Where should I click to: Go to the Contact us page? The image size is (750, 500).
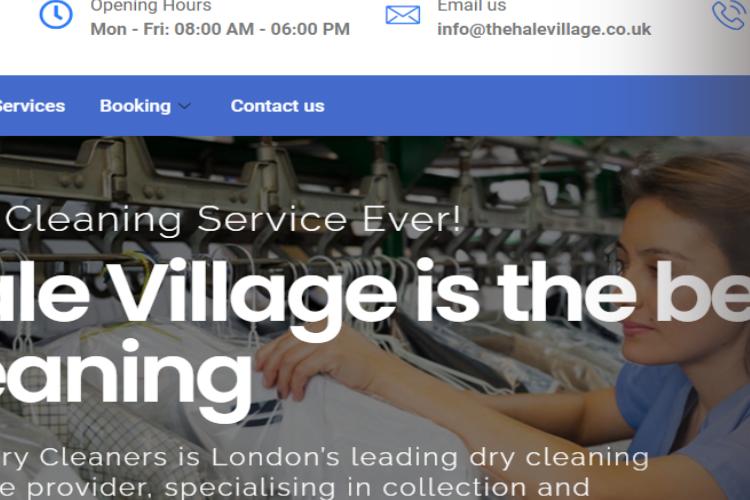pos(277,106)
